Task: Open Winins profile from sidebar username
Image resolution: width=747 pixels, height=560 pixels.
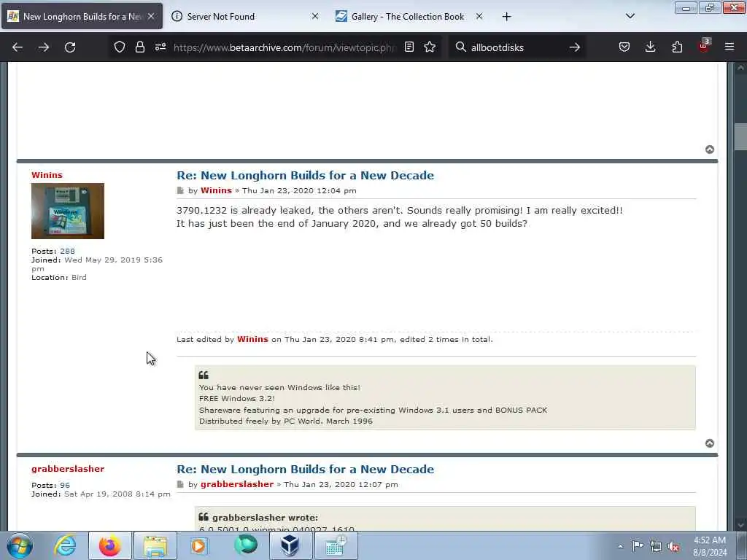Action: 47,175
